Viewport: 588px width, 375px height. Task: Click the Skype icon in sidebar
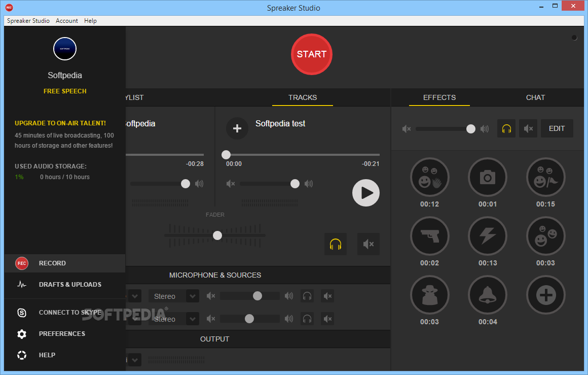point(22,312)
